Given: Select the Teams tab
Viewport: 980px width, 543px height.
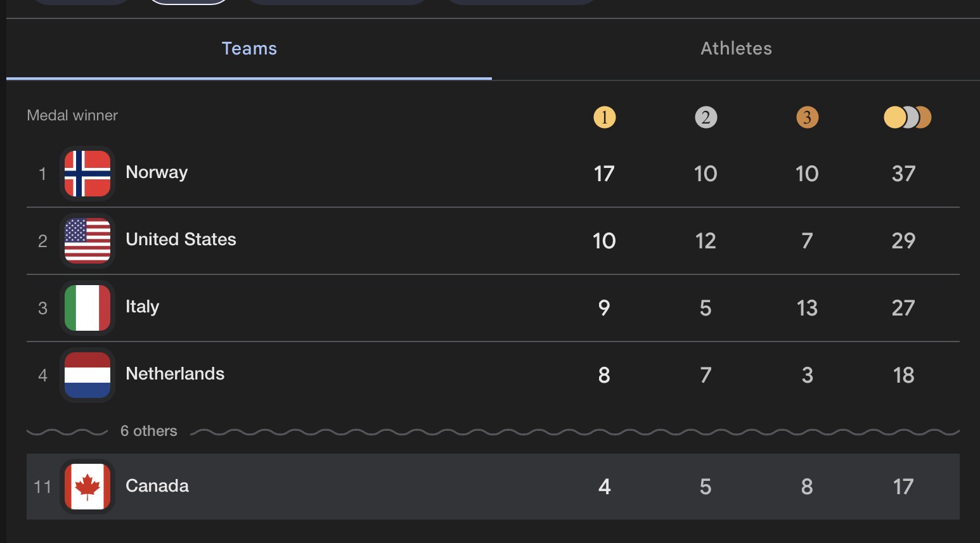Looking at the screenshot, I should coord(249,49).
